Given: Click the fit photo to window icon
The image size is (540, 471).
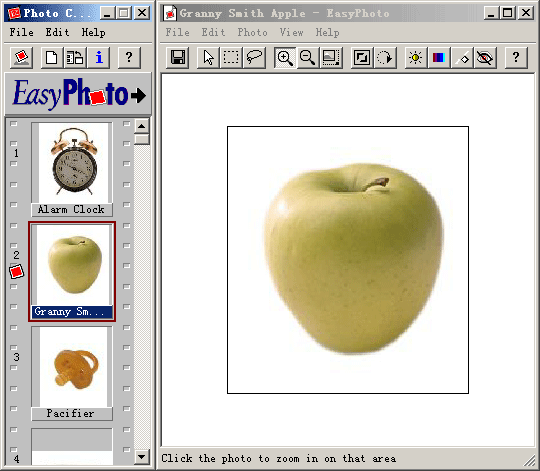Looking at the screenshot, I should tap(331, 57).
